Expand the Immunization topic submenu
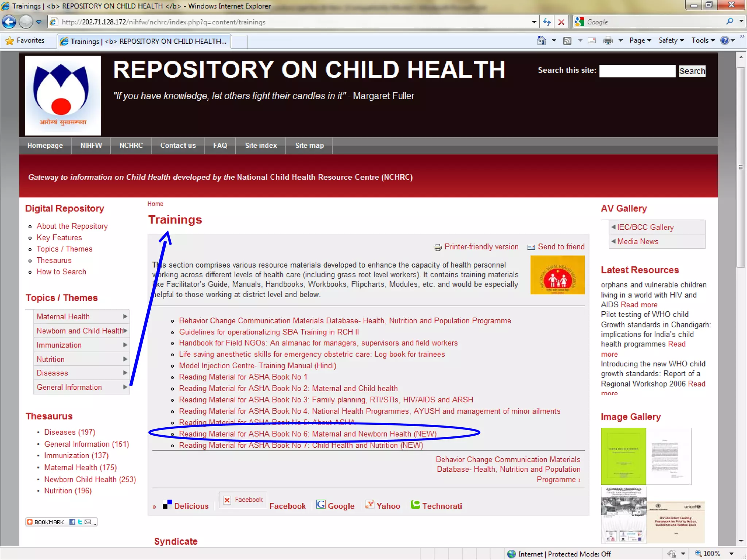Screen dimensions: 747x560 tap(125, 345)
